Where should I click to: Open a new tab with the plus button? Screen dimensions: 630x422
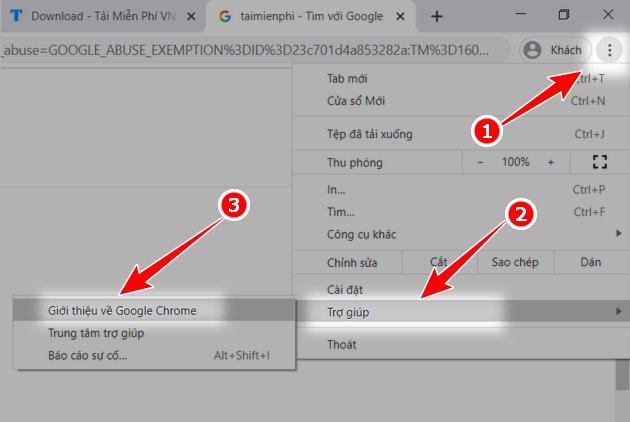tap(437, 16)
